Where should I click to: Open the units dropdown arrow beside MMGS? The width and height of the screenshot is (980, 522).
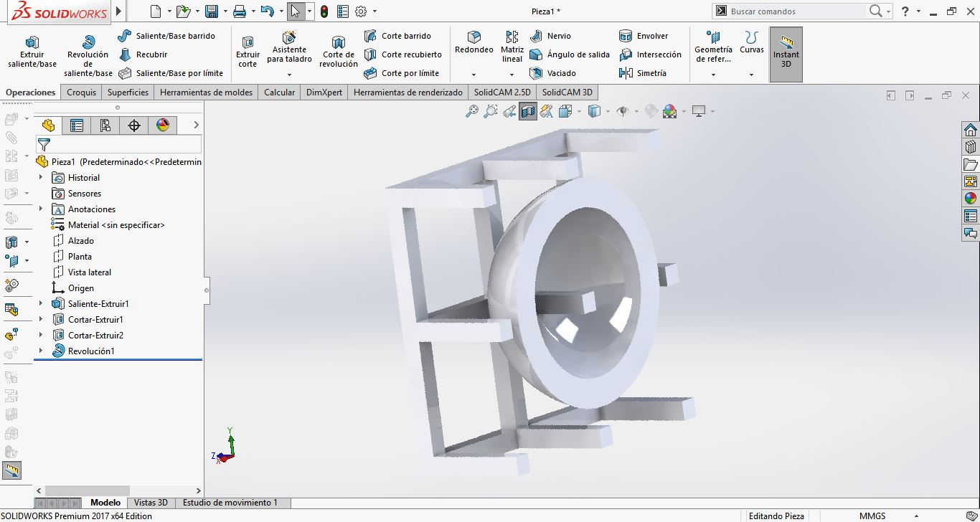coord(916,516)
